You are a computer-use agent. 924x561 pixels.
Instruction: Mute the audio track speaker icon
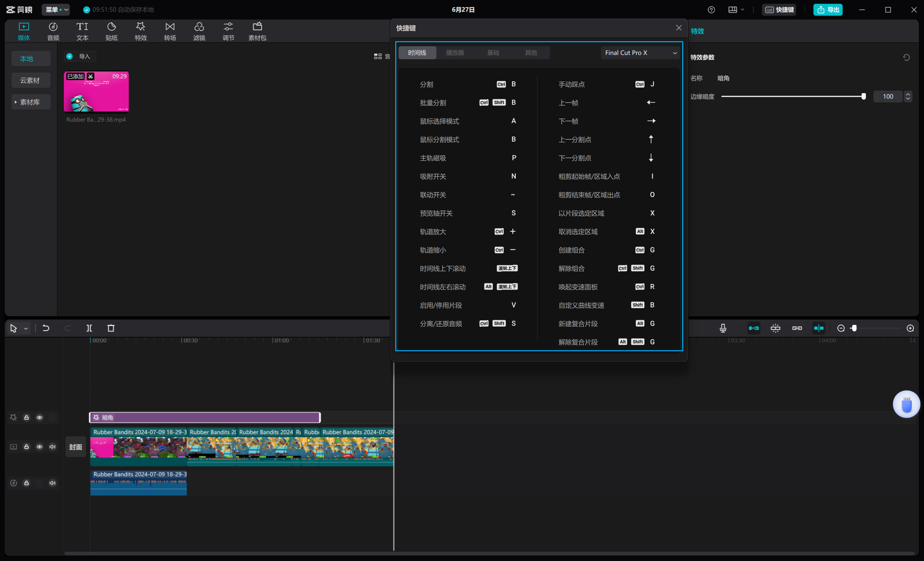52,483
